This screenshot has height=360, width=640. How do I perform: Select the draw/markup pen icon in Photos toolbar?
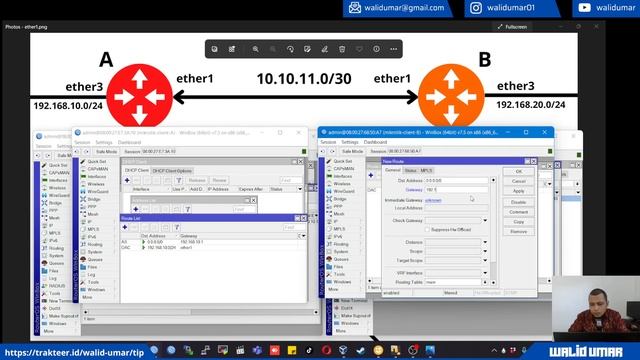pyautogui.click(x=324, y=49)
